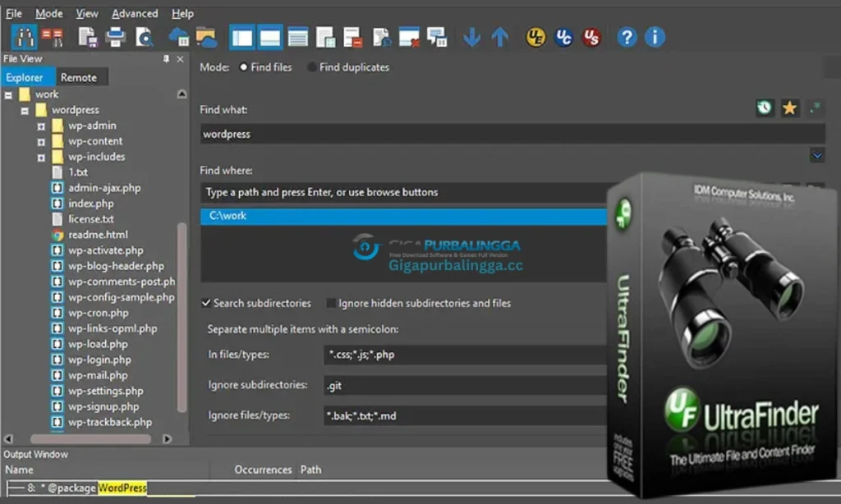Pin the File View panel
The width and height of the screenshot is (841, 504).
pos(166,59)
